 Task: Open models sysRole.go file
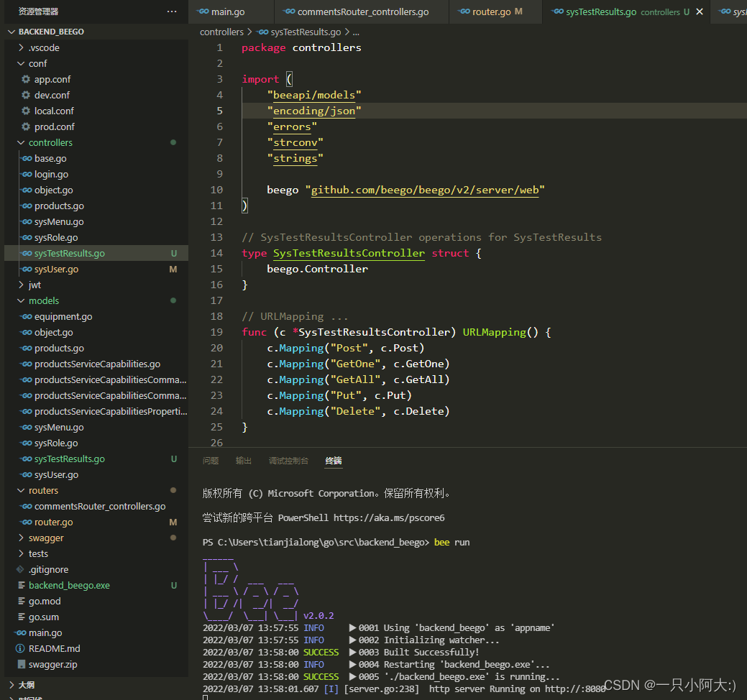tap(56, 443)
